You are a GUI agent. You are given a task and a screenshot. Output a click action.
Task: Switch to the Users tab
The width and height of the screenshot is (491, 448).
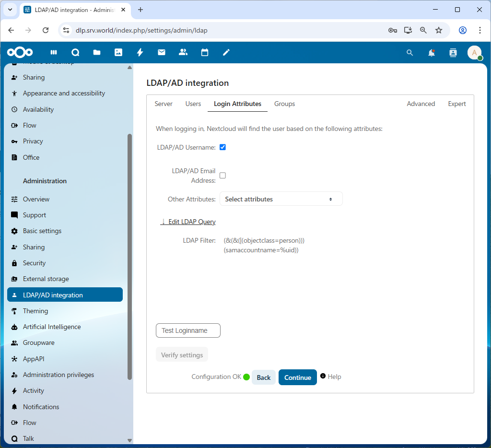pos(193,104)
